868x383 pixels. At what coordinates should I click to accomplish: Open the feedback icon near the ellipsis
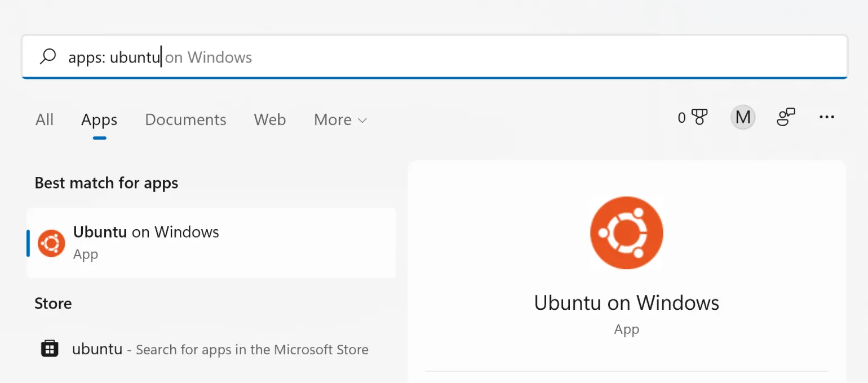pyautogui.click(x=786, y=117)
